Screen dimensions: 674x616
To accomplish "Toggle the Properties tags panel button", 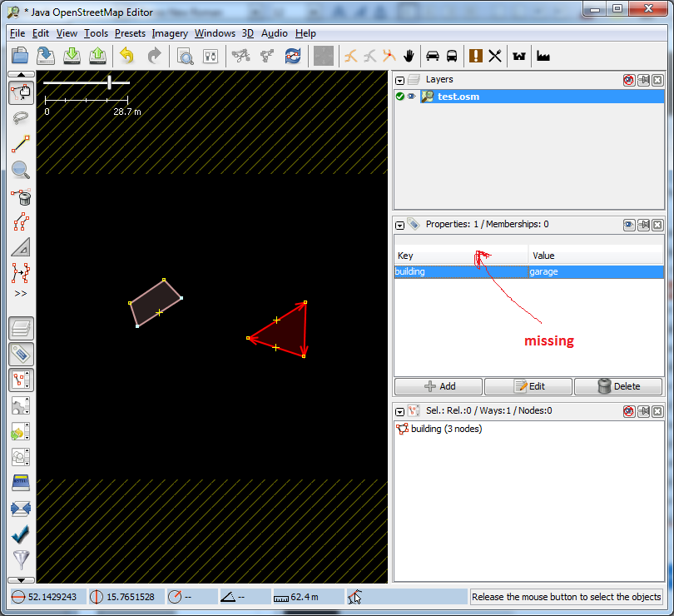I will (x=21, y=355).
